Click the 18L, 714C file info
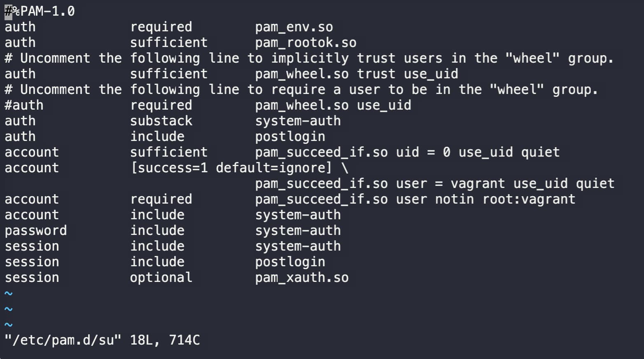 [165, 340]
